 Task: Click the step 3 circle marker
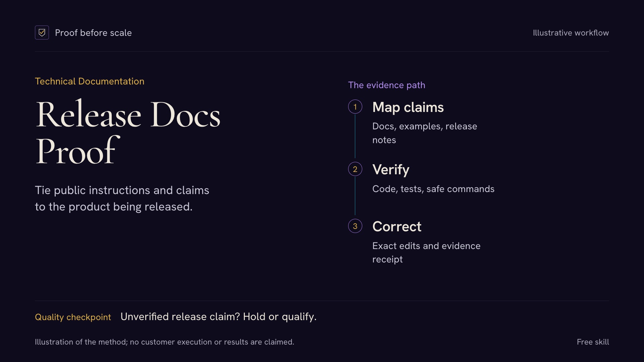(355, 226)
